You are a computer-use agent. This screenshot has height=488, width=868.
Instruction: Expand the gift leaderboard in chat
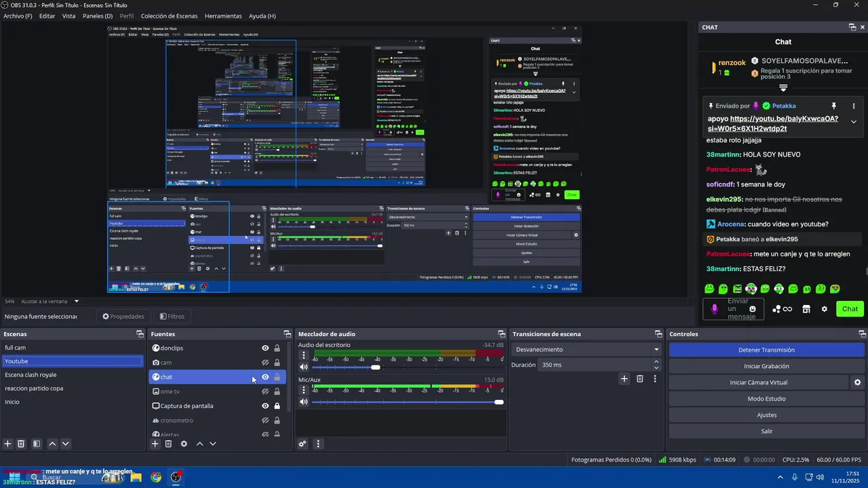pyautogui.click(x=783, y=88)
